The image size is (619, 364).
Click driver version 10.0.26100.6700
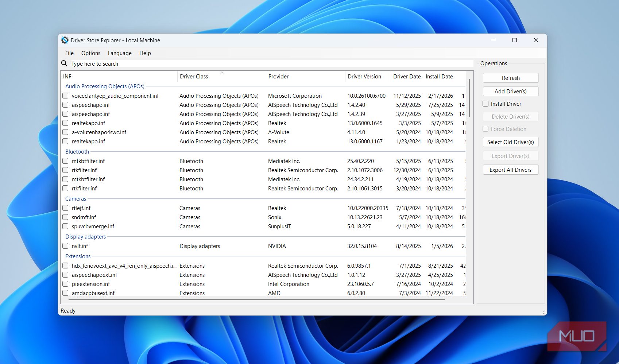(366, 96)
